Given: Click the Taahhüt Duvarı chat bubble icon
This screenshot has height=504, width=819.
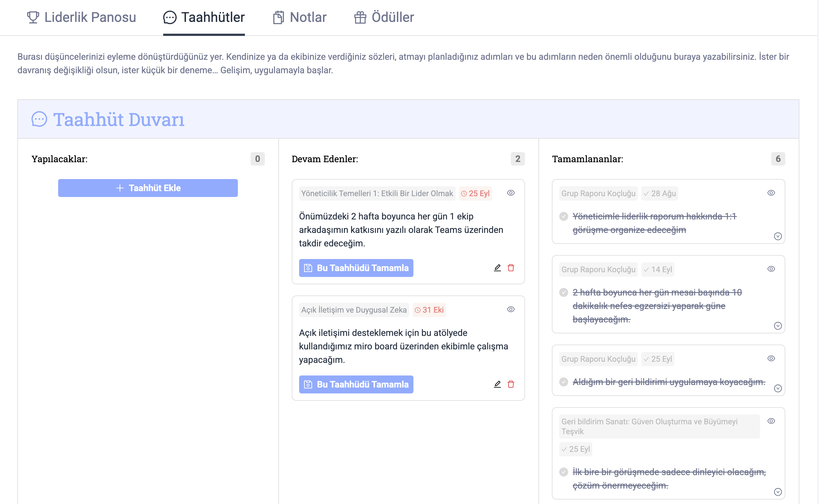Looking at the screenshot, I should 39,119.
